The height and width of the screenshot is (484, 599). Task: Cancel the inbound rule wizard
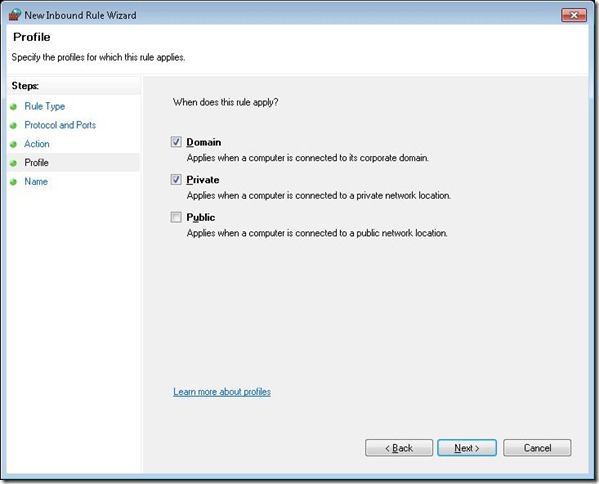[x=537, y=448]
